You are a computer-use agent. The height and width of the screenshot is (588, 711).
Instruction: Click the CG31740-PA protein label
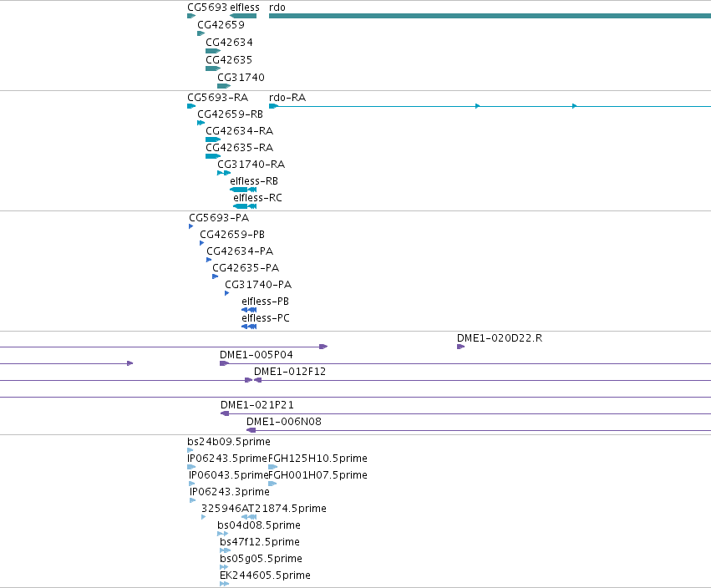pyautogui.click(x=258, y=285)
